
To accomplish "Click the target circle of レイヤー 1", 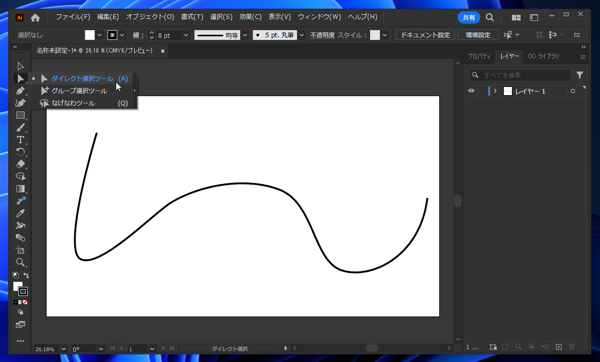I will tap(573, 91).
